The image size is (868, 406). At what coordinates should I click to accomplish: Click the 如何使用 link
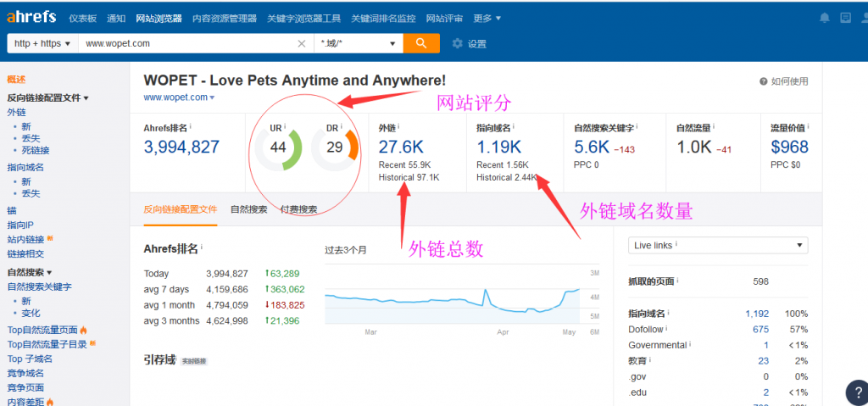point(789,81)
